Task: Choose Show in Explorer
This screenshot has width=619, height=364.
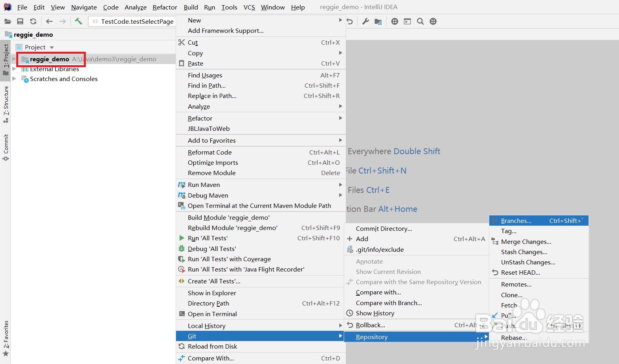Action: (x=261, y=293)
